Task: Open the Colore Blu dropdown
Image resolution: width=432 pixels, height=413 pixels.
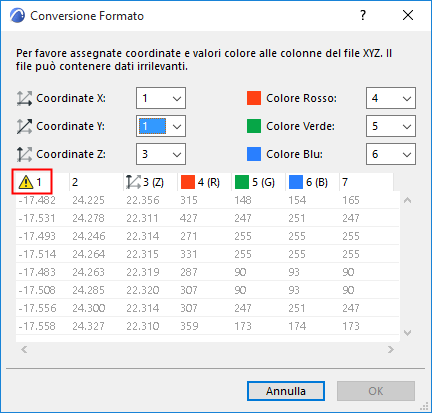Action: click(x=391, y=154)
